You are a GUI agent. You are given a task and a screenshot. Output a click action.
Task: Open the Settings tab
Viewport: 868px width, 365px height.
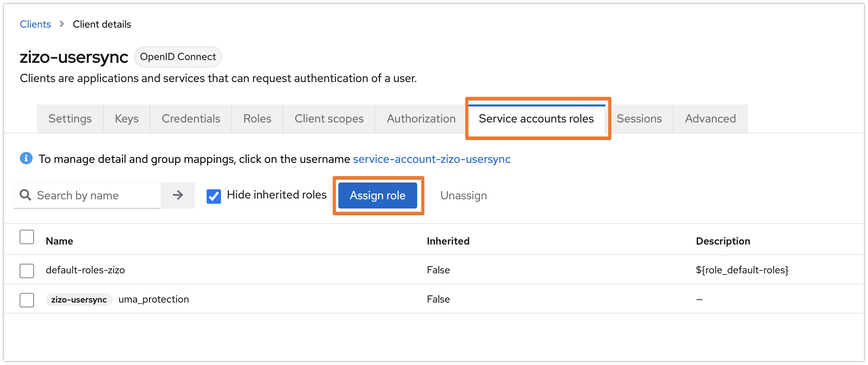pyautogui.click(x=70, y=119)
